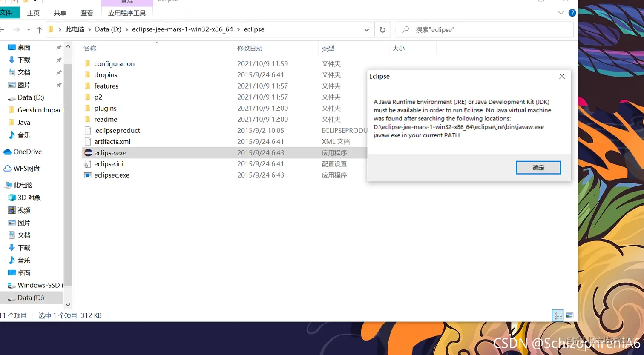Expand the address bar history dropdown
This screenshot has height=355, width=644.
tap(367, 30)
